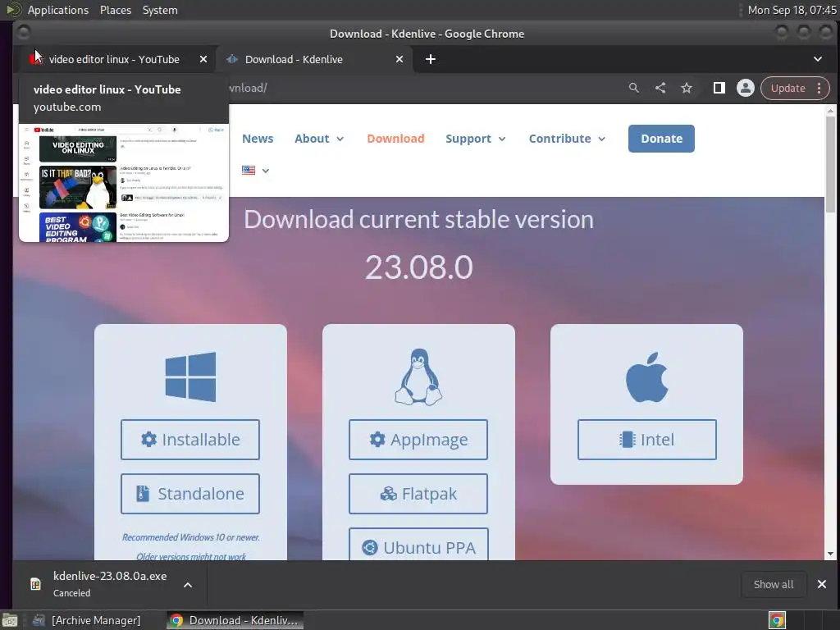Open the Ubuntu PPA option
The width and height of the screenshot is (840, 630).
(x=418, y=545)
